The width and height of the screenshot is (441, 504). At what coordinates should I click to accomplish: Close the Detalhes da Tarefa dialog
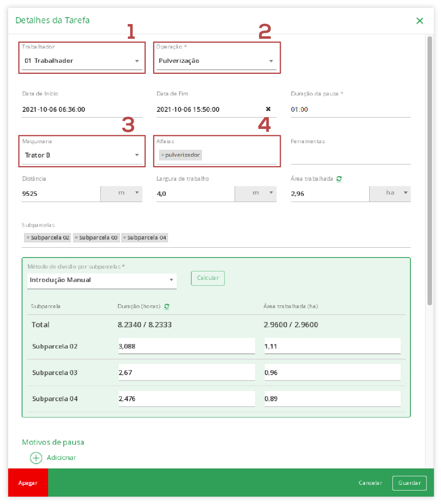(419, 21)
